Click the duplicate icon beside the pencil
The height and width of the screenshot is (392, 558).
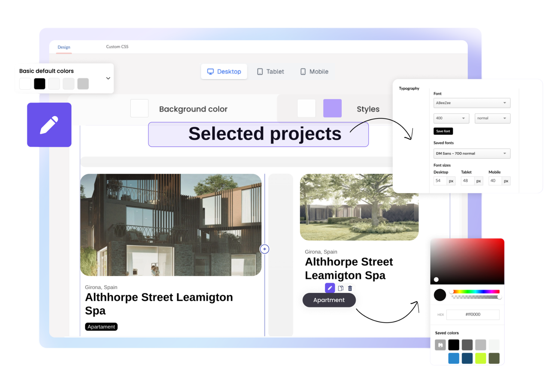(340, 288)
